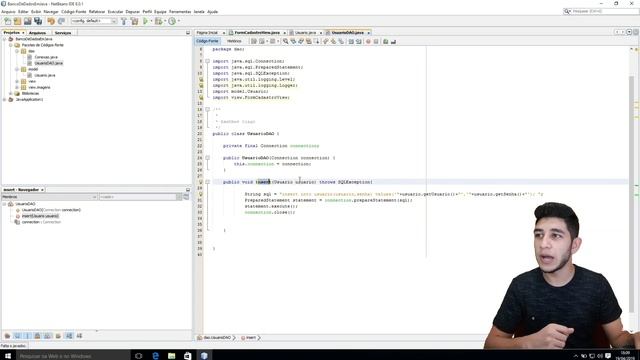
Task: Click the Profile Project clock icon
Action: (172, 21)
